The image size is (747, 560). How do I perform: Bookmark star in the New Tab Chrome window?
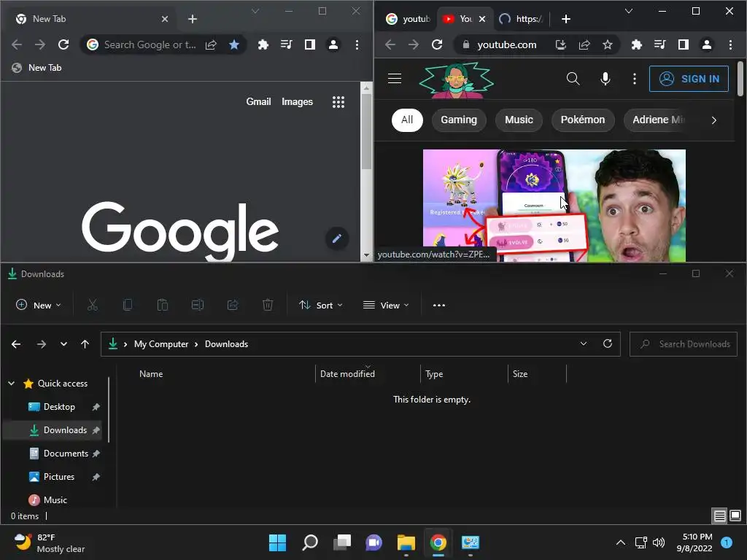[234, 44]
